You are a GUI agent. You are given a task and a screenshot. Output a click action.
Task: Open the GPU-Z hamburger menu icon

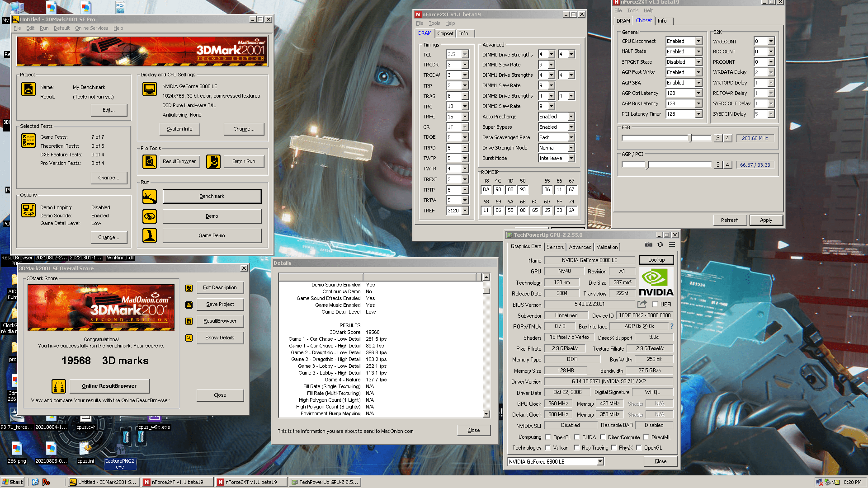click(672, 244)
